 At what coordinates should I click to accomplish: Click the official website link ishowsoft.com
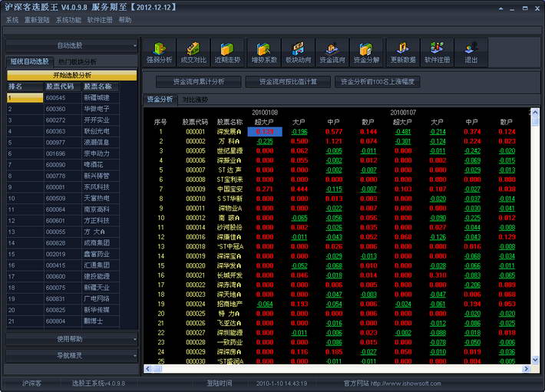click(x=405, y=384)
